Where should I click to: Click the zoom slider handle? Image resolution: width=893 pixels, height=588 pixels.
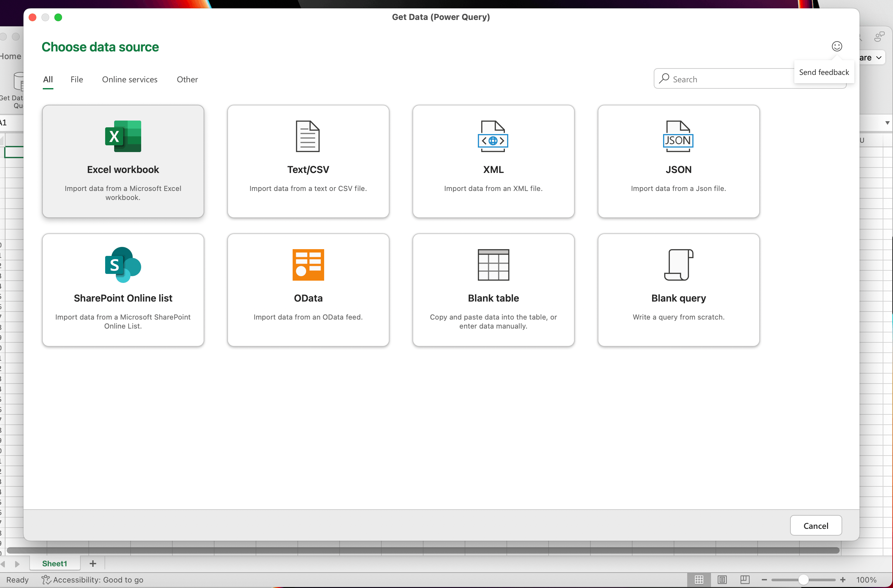click(803, 580)
